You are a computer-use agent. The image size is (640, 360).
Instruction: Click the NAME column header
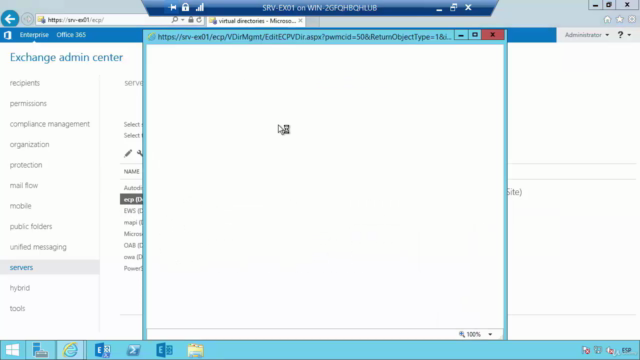pyautogui.click(x=131, y=171)
